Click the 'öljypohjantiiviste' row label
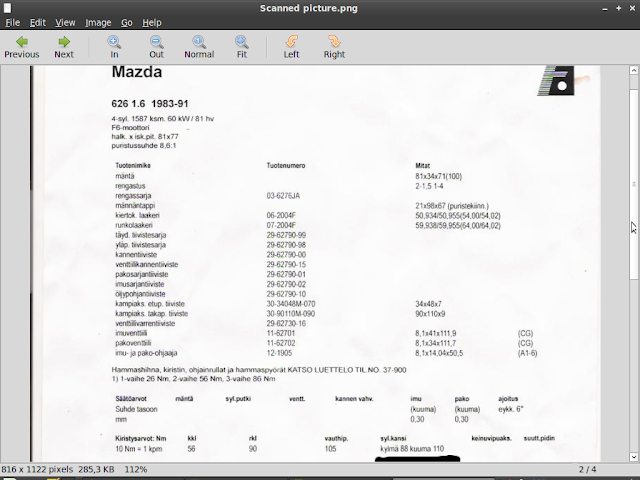The height and width of the screenshot is (480, 640). 140,294
